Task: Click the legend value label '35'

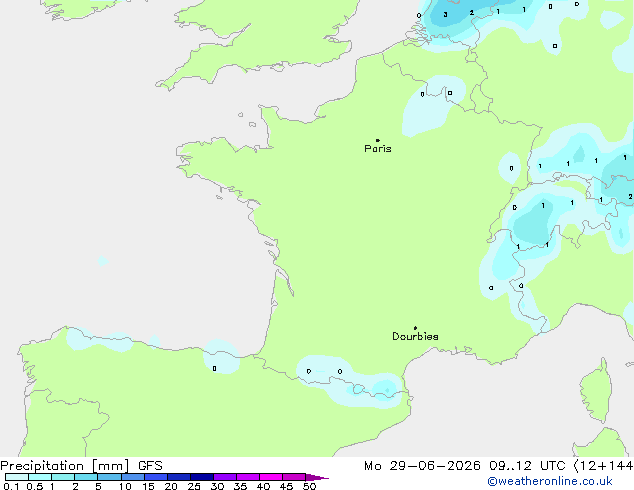Action: click(240, 486)
